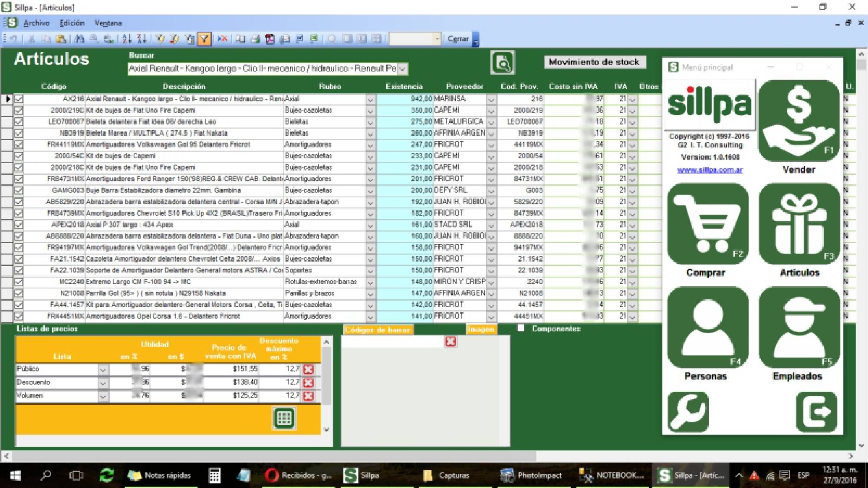
Task: Click the magnifier search document icon
Action: click(x=503, y=63)
